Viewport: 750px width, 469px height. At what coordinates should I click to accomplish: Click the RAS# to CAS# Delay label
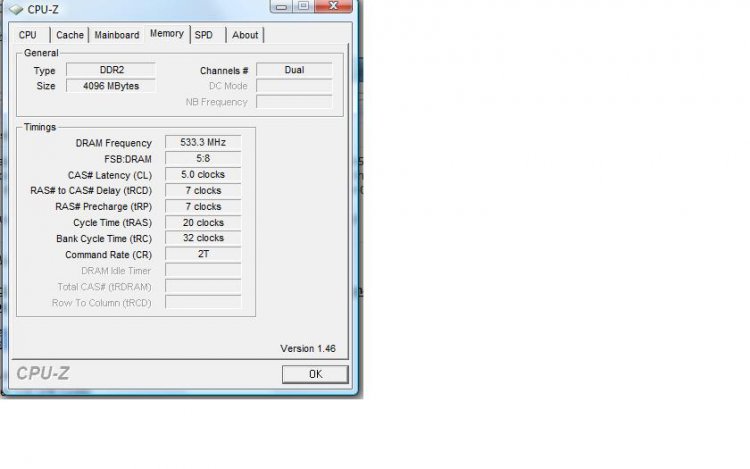point(91,191)
